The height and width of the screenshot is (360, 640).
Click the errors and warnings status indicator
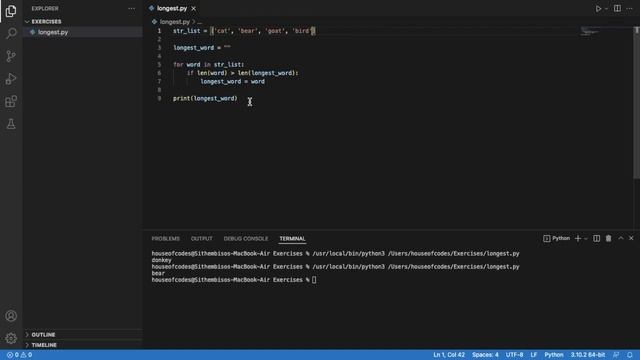coord(19,355)
